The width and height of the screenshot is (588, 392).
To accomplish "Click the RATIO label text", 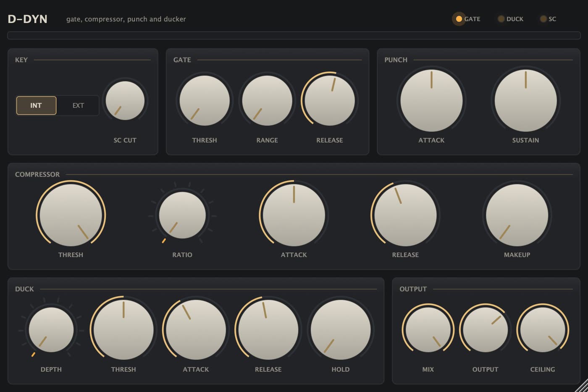I will (x=182, y=255).
